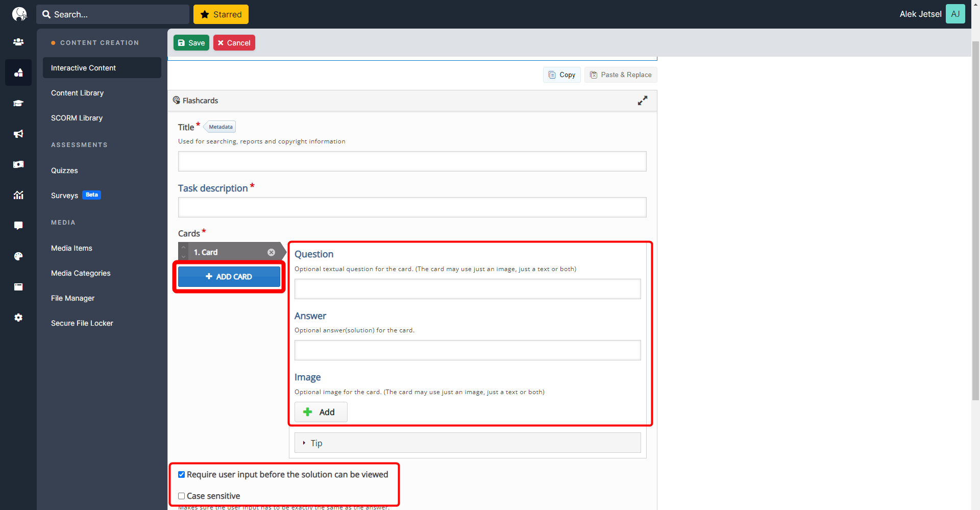Open File Manager menu item
Viewport: 980px width, 510px height.
[x=72, y=298]
